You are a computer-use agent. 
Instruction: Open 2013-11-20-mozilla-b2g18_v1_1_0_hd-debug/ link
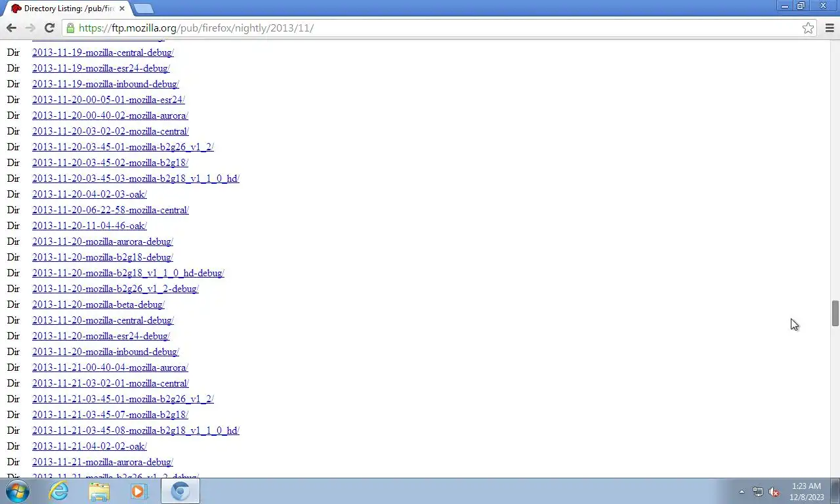pos(128,273)
